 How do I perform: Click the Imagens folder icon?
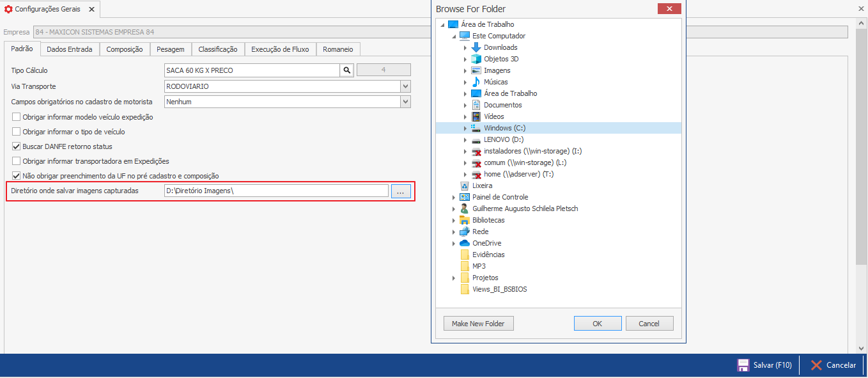(x=476, y=70)
